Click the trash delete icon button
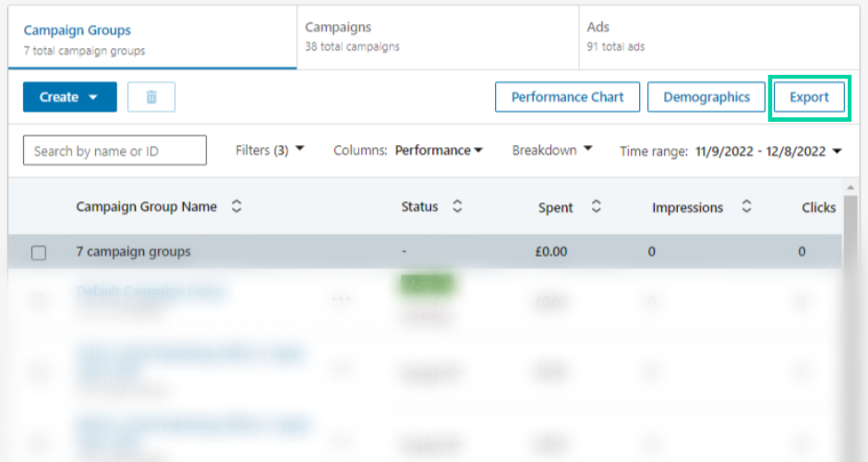This screenshot has height=462, width=868. tap(151, 97)
